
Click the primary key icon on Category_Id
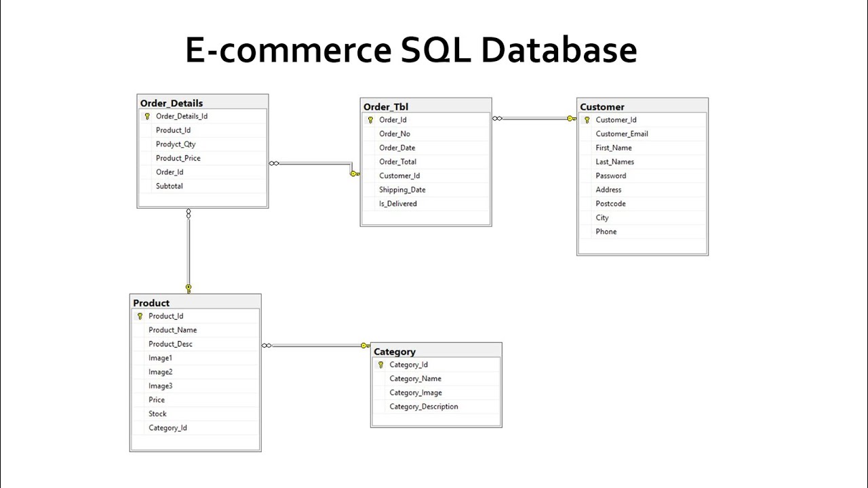[x=380, y=364]
